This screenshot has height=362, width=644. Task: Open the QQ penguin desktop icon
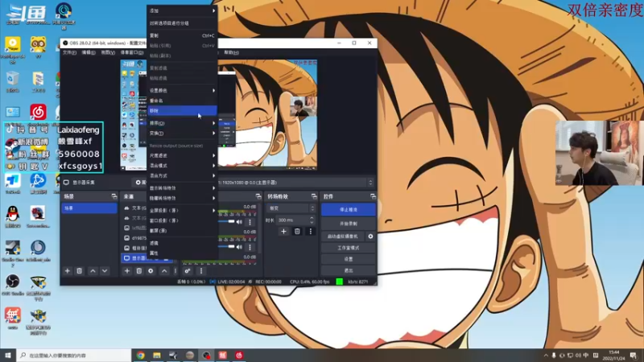[x=13, y=216]
